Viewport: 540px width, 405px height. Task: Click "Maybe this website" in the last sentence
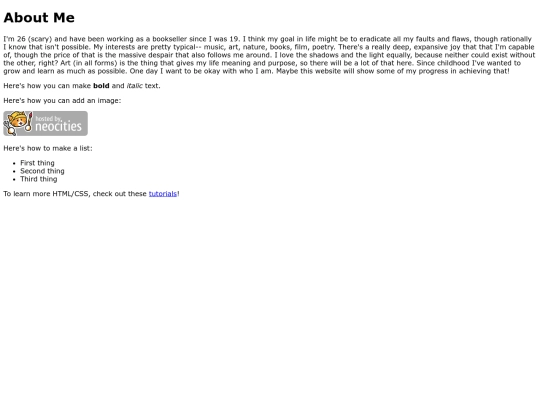[307, 71]
